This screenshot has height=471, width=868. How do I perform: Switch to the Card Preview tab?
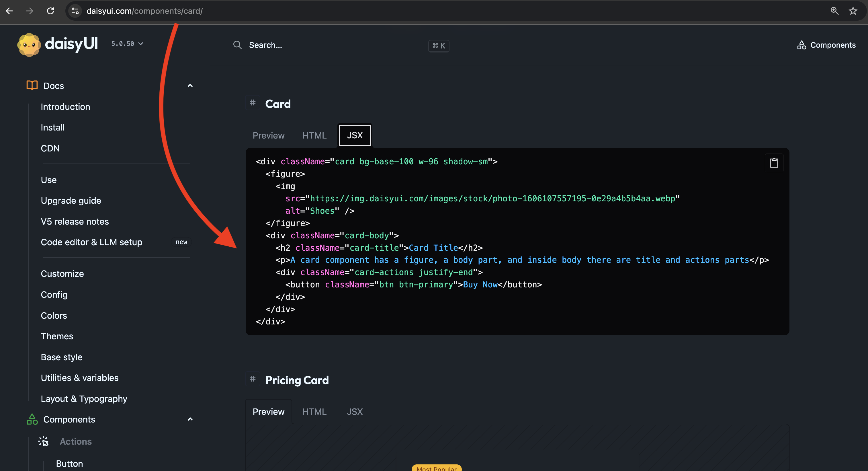[269, 135]
